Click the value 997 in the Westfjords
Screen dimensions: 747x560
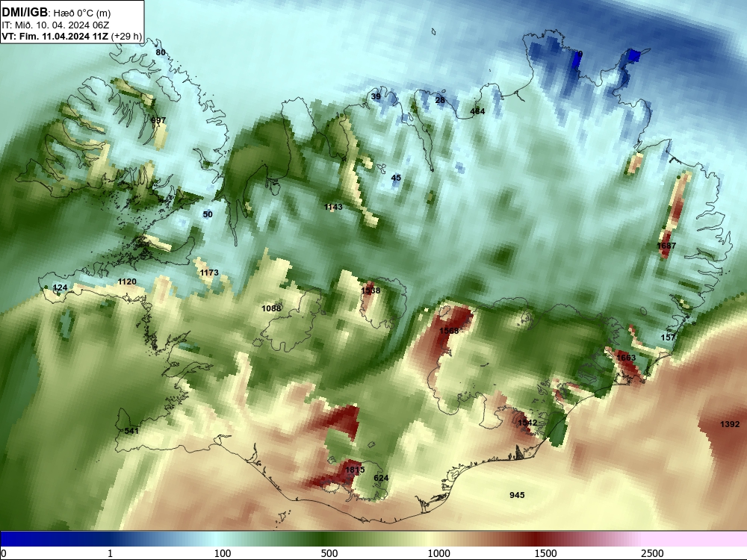coord(158,120)
